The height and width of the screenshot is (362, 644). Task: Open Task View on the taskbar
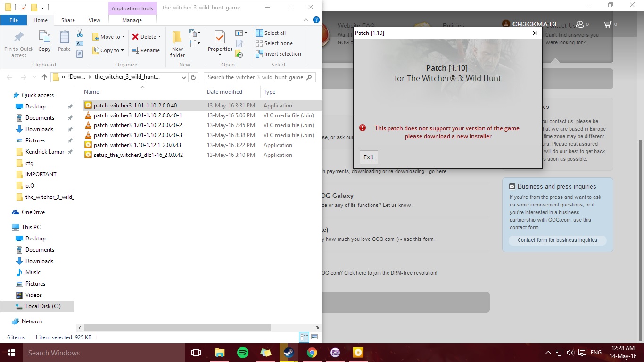coord(196,353)
